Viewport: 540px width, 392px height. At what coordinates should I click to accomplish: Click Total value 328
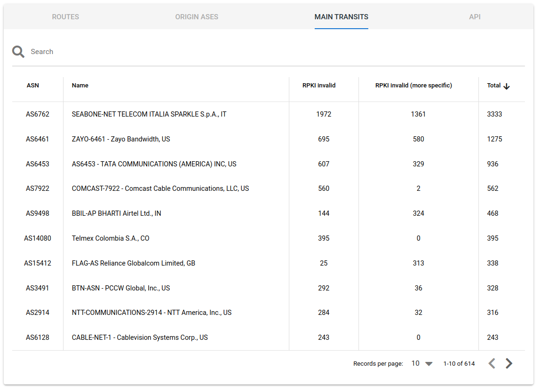click(493, 288)
